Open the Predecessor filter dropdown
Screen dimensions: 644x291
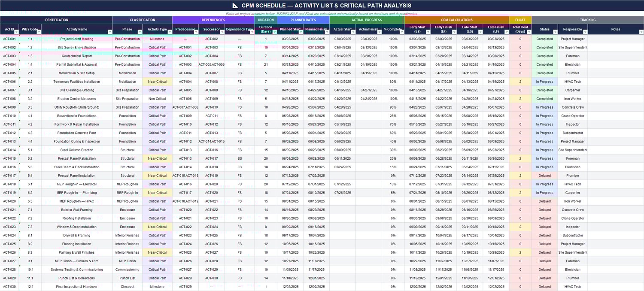click(196, 32)
